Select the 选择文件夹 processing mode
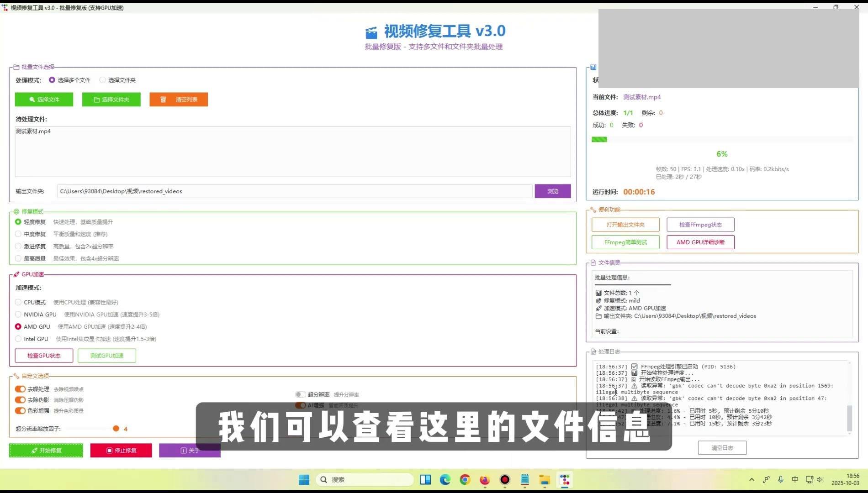This screenshot has height=493, width=868. click(103, 80)
